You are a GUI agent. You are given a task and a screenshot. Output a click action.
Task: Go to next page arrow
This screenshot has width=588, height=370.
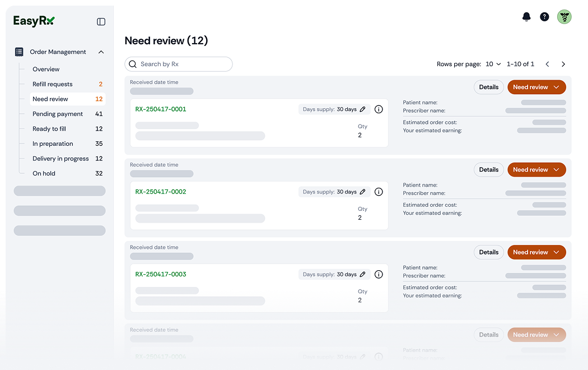point(563,64)
